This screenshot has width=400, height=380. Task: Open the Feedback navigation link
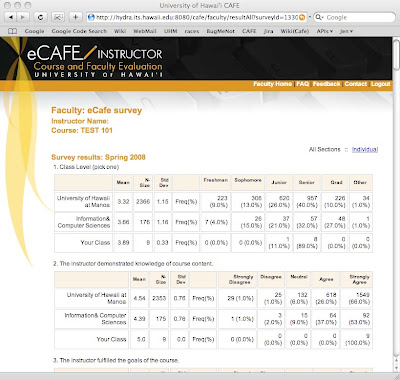326,84
